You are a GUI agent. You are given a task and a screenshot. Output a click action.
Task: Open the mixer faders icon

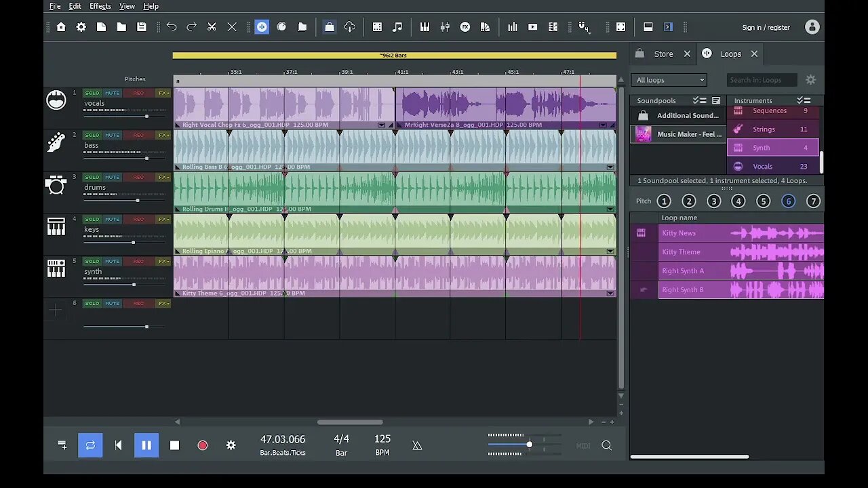click(445, 27)
